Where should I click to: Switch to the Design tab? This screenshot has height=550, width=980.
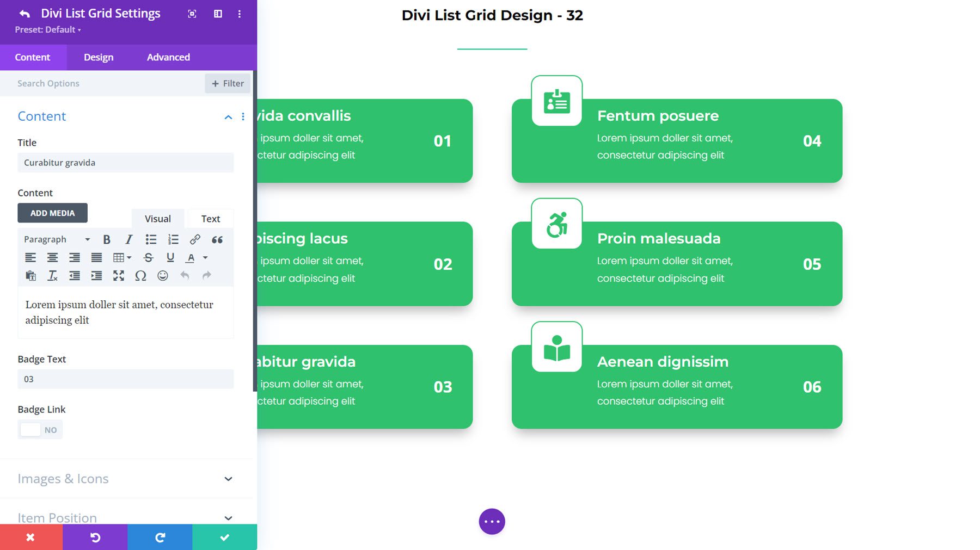99,57
